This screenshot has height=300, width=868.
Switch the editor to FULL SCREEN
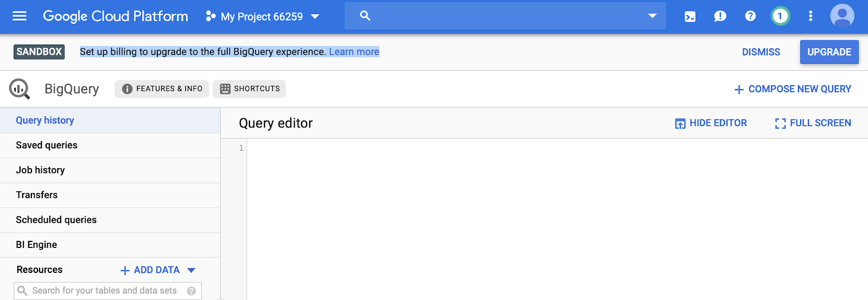click(813, 123)
